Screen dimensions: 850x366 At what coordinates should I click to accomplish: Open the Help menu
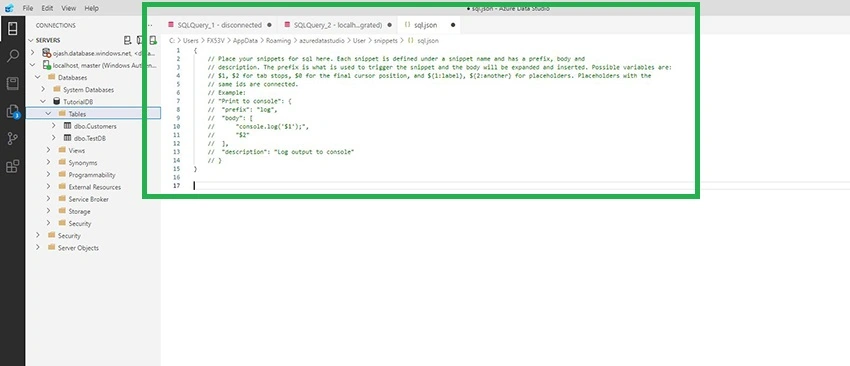[92, 8]
